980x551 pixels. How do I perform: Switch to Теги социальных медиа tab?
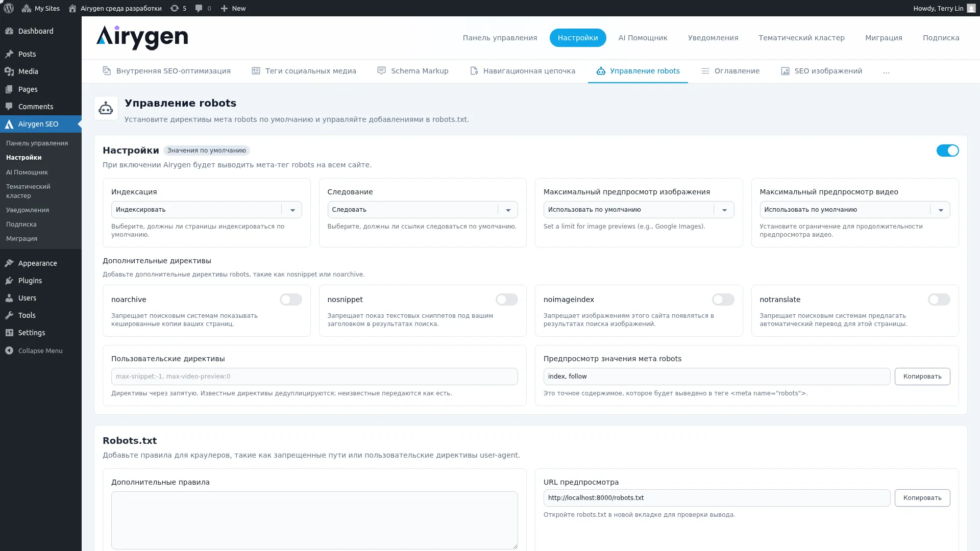pos(304,71)
